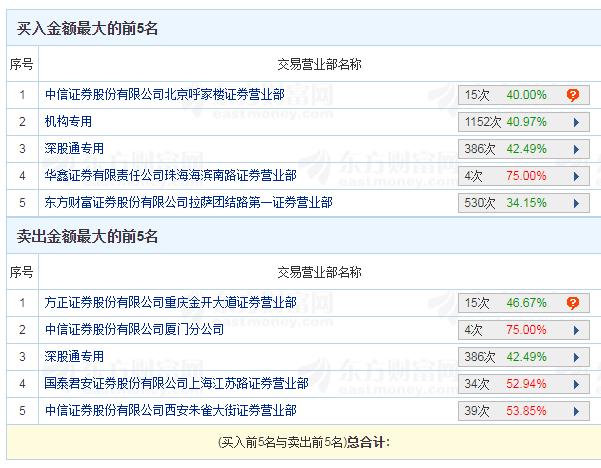Open 中信证券股份有限公司西安朱雀大街证券营业部 link
This screenshot has width=601, height=468.
[x=171, y=411]
